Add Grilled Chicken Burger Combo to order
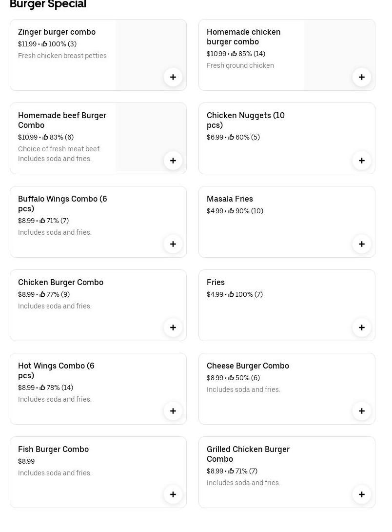Viewport: 392px width, 532px height. [x=362, y=494]
